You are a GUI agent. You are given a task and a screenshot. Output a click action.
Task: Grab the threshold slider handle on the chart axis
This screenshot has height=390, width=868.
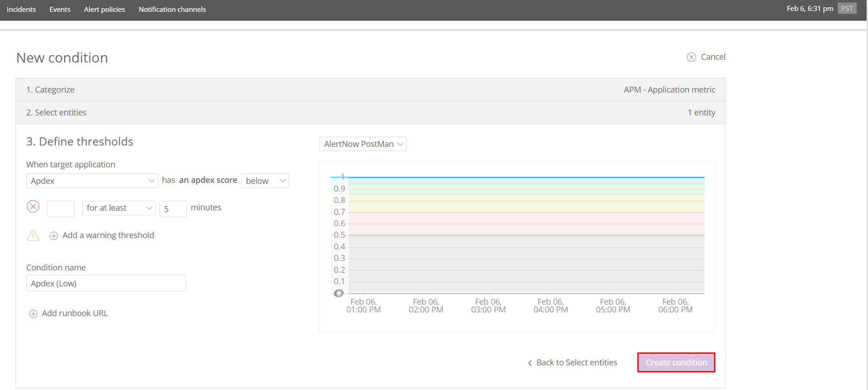(x=339, y=293)
